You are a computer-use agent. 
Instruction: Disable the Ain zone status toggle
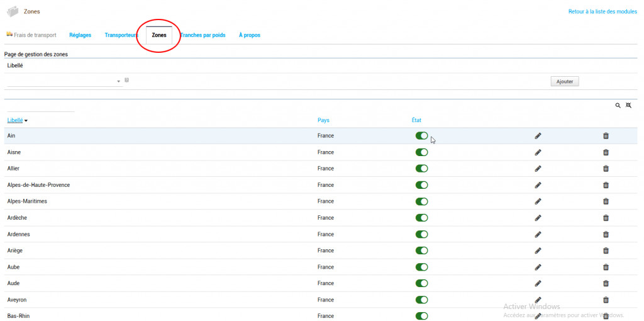tap(421, 136)
